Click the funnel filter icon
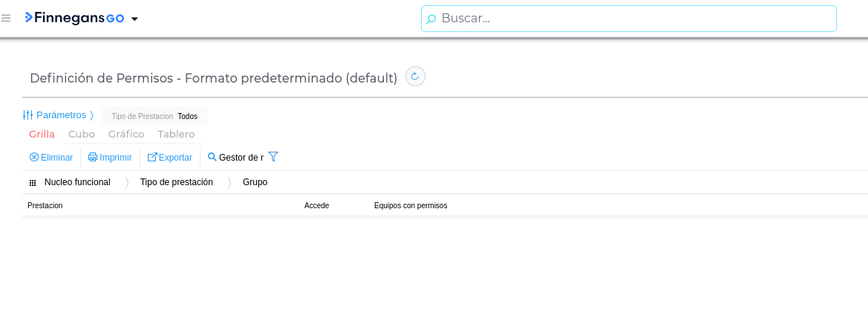 coord(273,157)
